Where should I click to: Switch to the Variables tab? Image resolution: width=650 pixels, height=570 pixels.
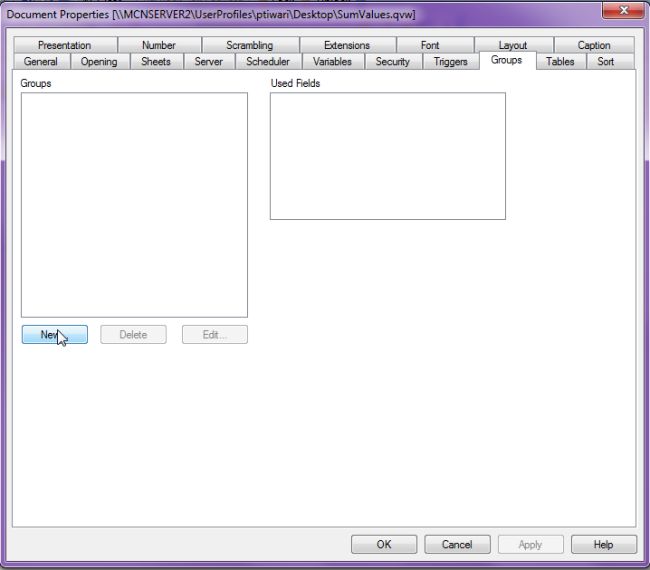[x=332, y=61]
